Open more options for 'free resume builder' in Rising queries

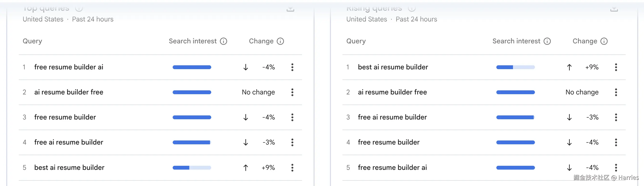[x=616, y=142]
